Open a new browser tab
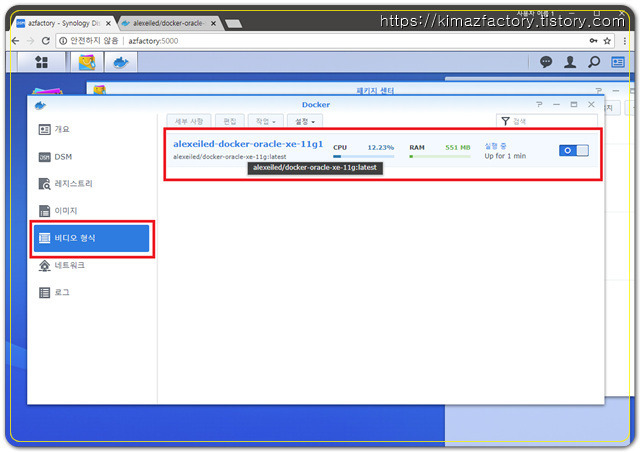This screenshot has width=640, height=452. coord(233,24)
